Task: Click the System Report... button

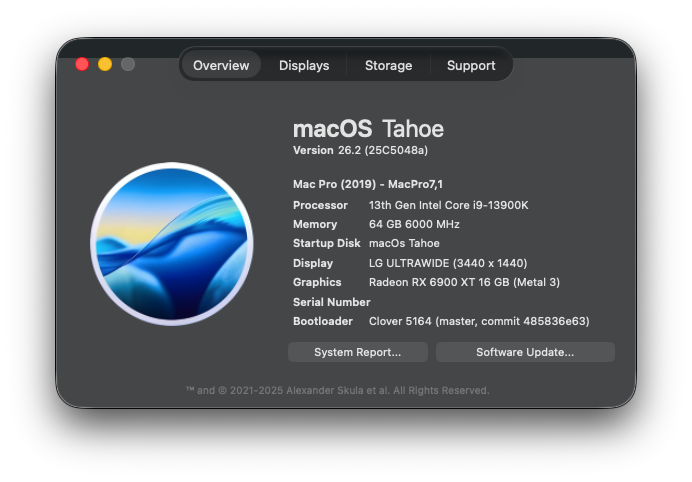Action: [x=358, y=352]
